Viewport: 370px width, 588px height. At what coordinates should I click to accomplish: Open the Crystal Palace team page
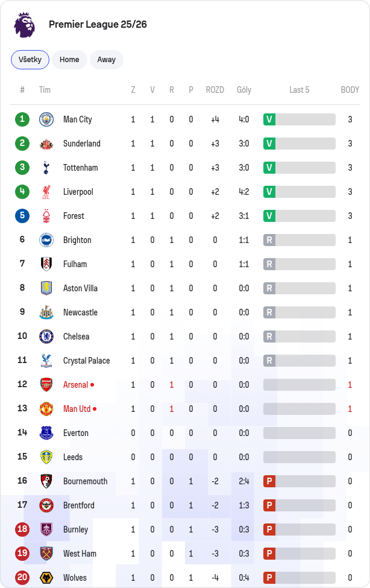pyautogui.click(x=87, y=361)
